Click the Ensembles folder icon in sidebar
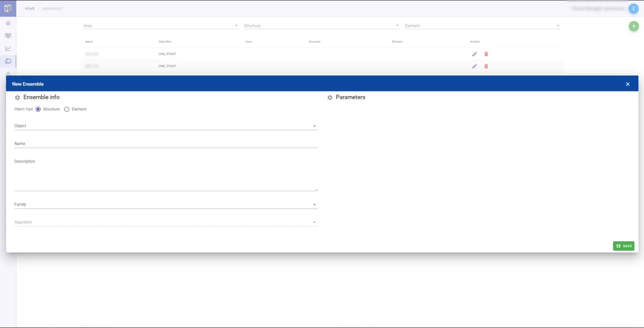 point(7,60)
